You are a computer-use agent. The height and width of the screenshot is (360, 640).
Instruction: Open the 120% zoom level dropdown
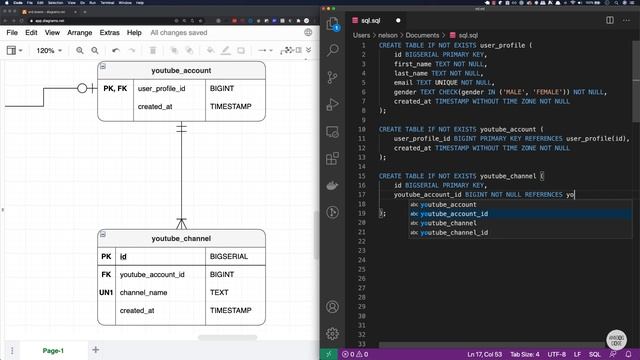tap(49, 50)
